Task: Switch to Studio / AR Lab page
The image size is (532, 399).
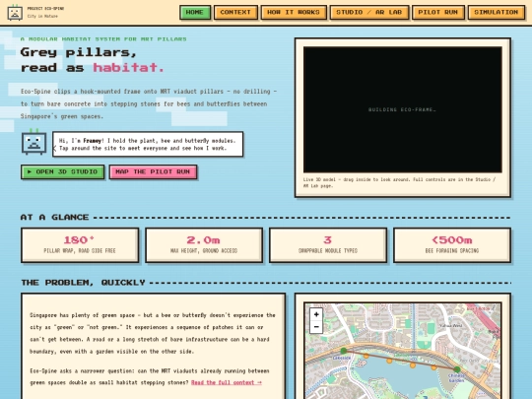Action: click(369, 13)
